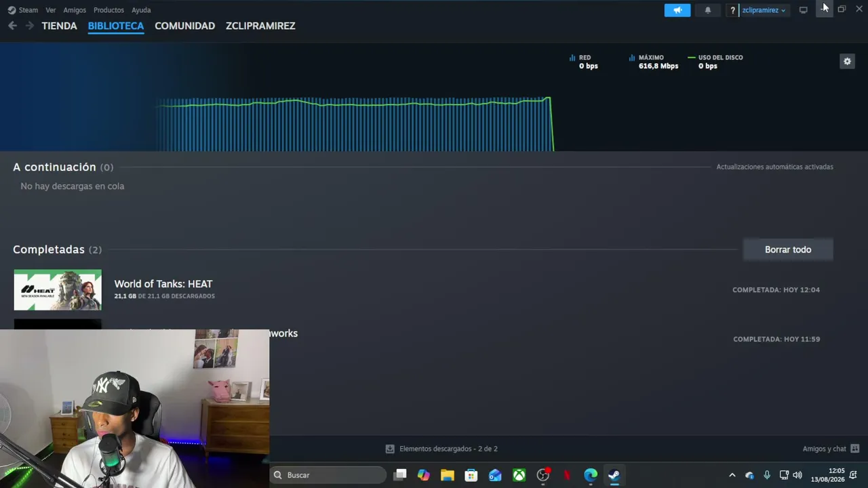
Task: Open Task View on the taskbar
Action: pos(400,475)
